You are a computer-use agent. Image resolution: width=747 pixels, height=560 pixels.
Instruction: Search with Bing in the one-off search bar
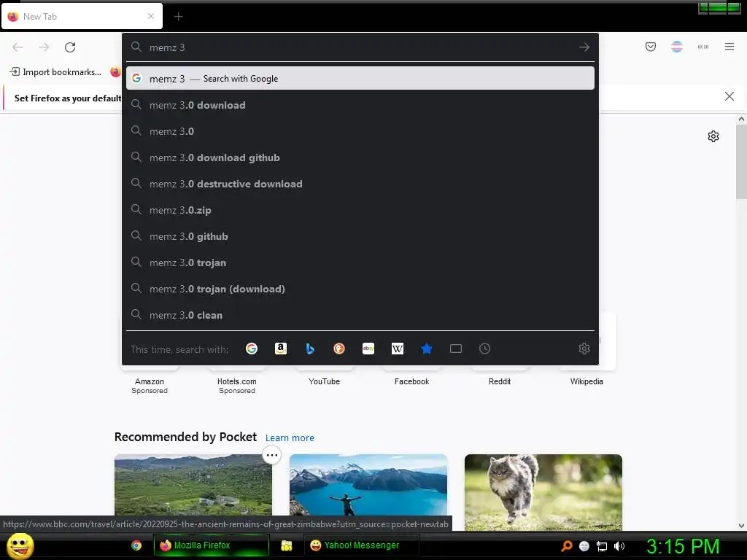tap(309, 349)
